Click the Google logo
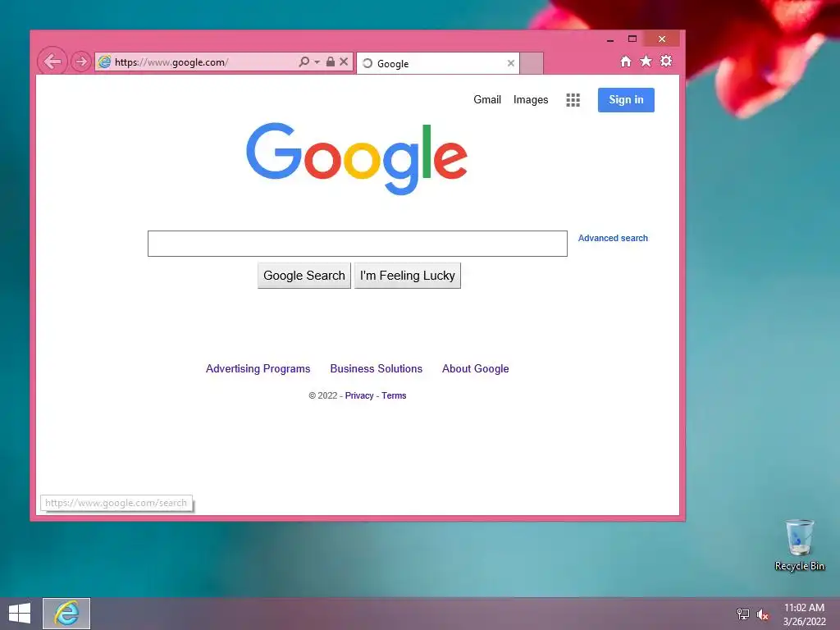Screen dimensions: 840x630 pyautogui.click(x=357, y=158)
